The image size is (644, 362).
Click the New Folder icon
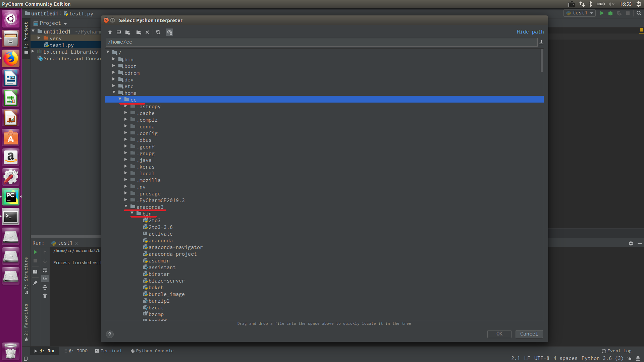tap(139, 33)
